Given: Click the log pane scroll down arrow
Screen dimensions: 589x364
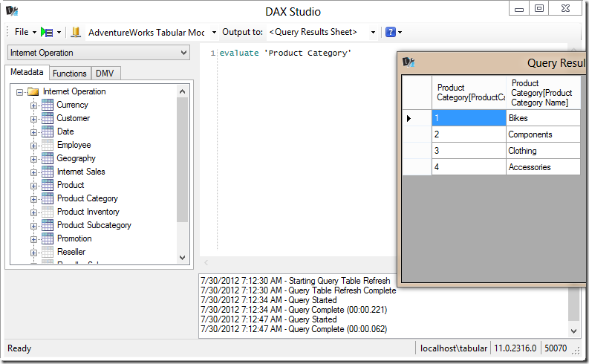Looking at the screenshot, I should coord(573,331).
